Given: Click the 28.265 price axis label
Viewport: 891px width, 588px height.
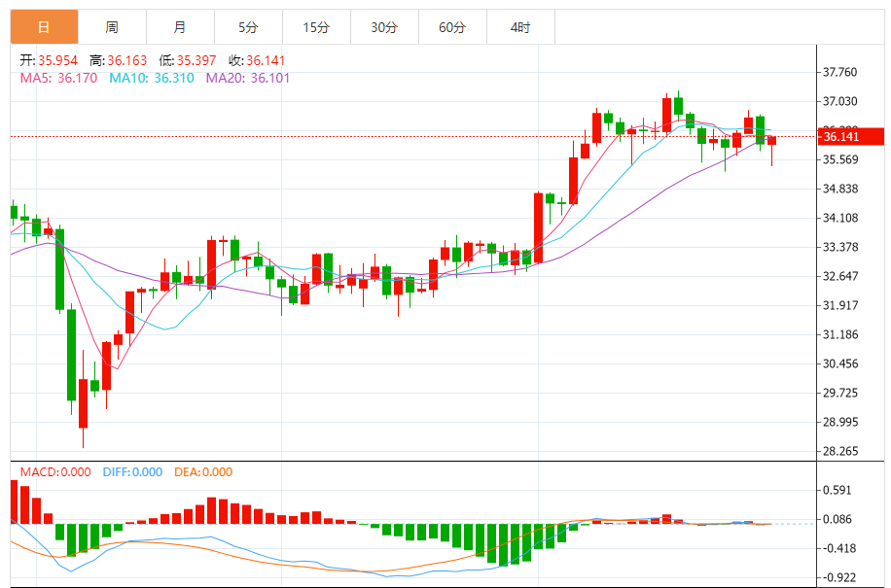Looking at the screenshot, I should click(x=840, y=451).
